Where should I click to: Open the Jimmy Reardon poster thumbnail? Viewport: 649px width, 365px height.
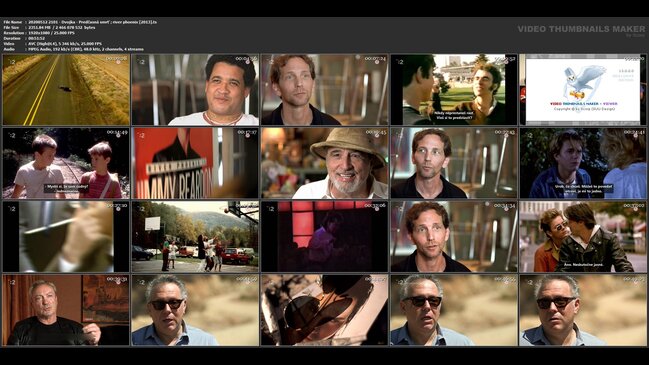point(195,163)
